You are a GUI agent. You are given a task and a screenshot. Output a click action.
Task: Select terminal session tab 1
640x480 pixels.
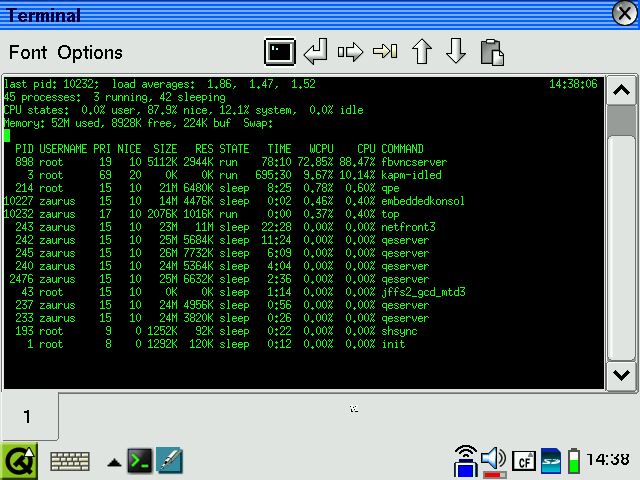(29, 416)
